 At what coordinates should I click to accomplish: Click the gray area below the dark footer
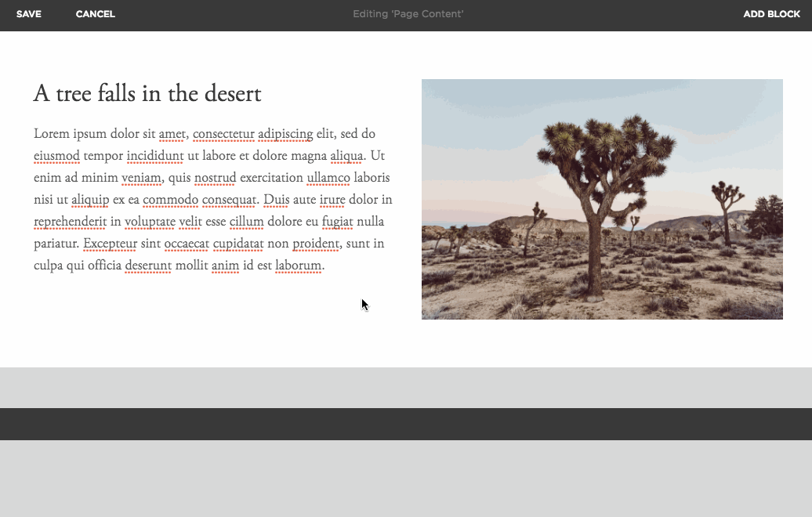406,478
